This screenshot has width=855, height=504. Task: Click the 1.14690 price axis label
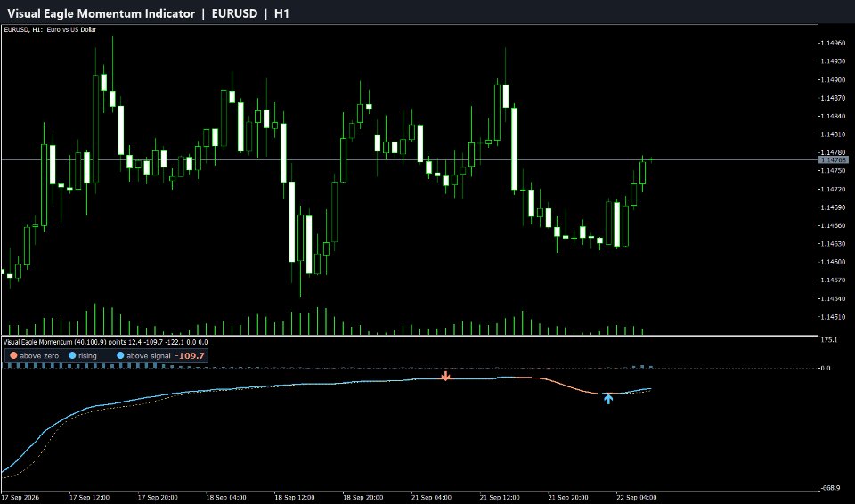click(833, 207)
